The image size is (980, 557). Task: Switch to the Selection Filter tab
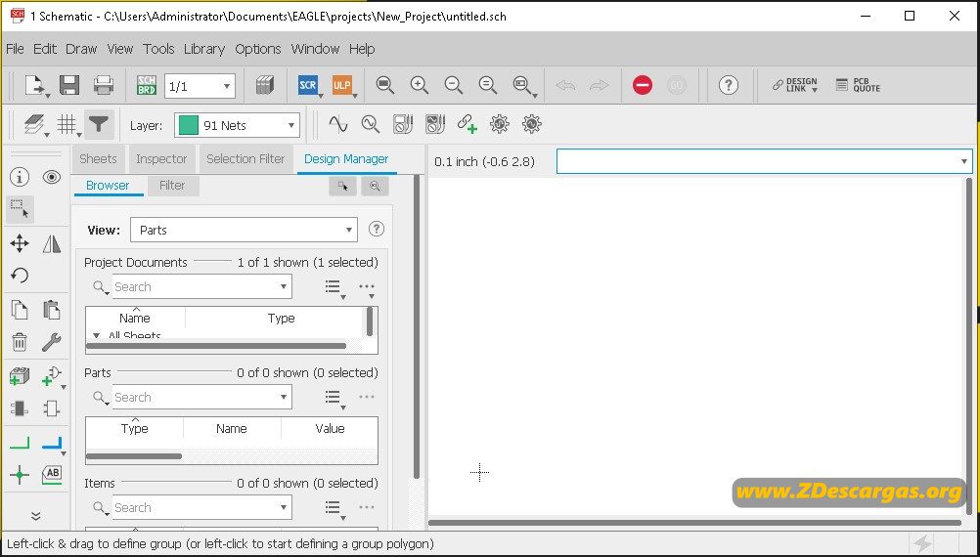coord(245,158)
